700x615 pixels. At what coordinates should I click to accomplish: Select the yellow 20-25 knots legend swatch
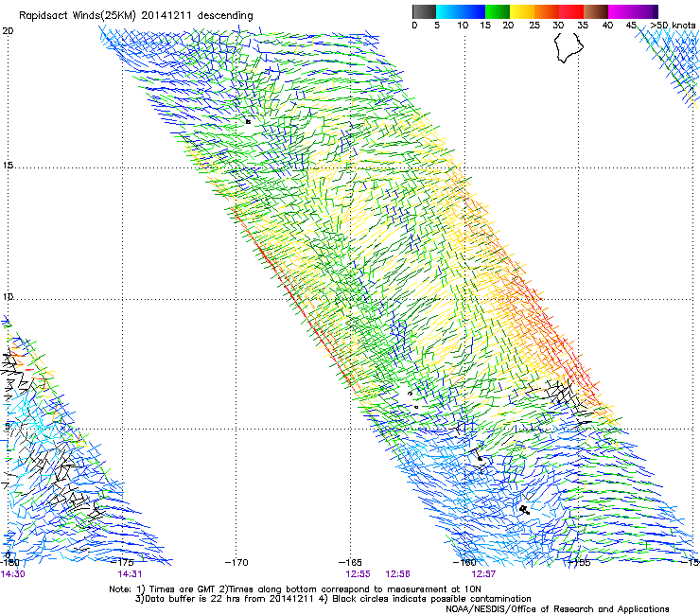(x=522, y=11)
